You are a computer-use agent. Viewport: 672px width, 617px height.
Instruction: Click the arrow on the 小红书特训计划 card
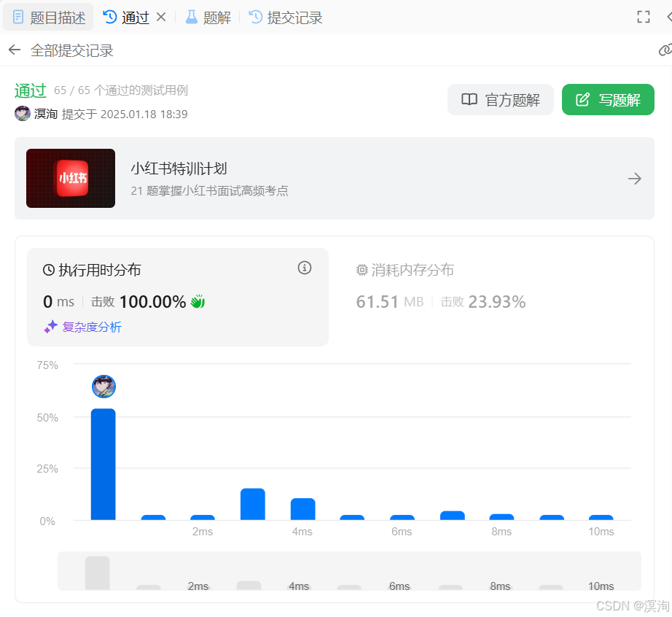pyautogui.click(x=634, y=179)
